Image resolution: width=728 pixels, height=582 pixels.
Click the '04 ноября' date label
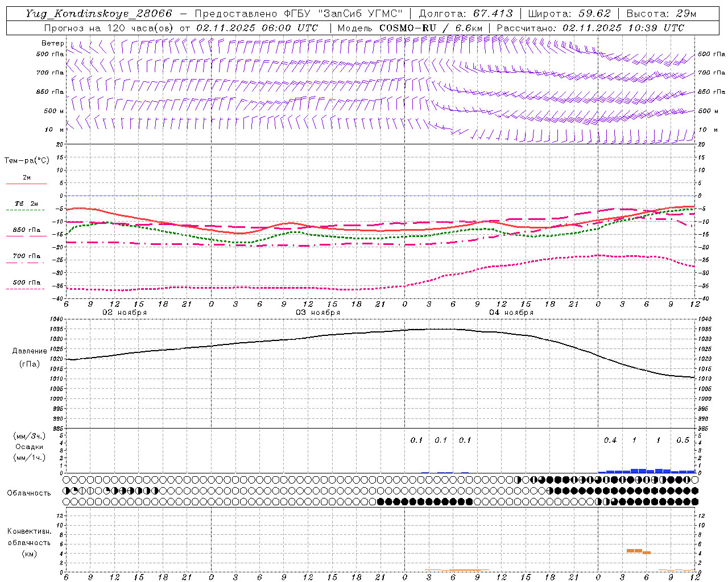pos(511,313)
